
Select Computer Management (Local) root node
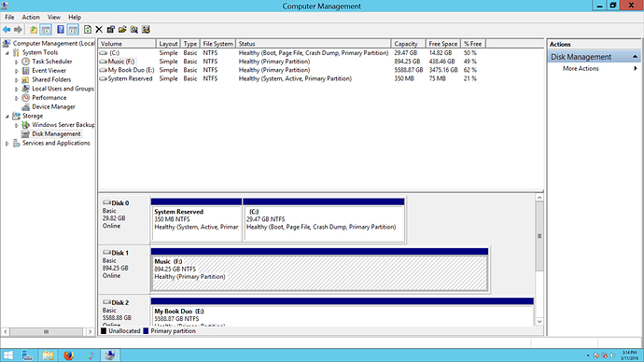[x=54, y=44]
